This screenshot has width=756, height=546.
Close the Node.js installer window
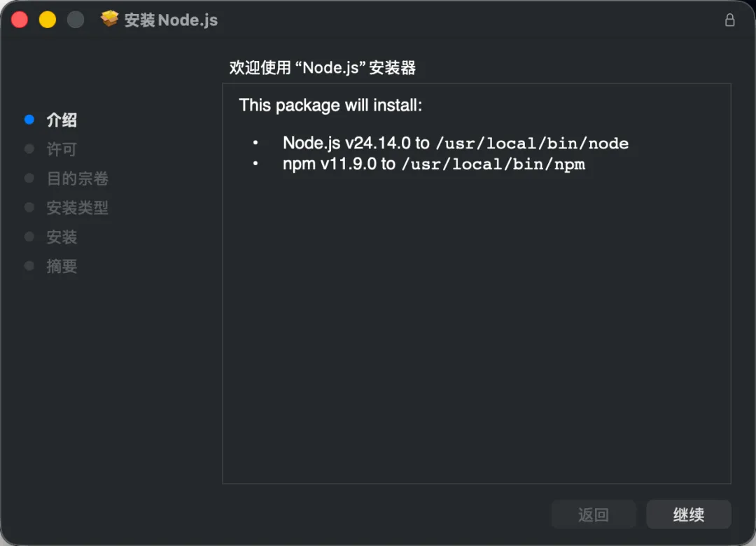pos(20,20)
